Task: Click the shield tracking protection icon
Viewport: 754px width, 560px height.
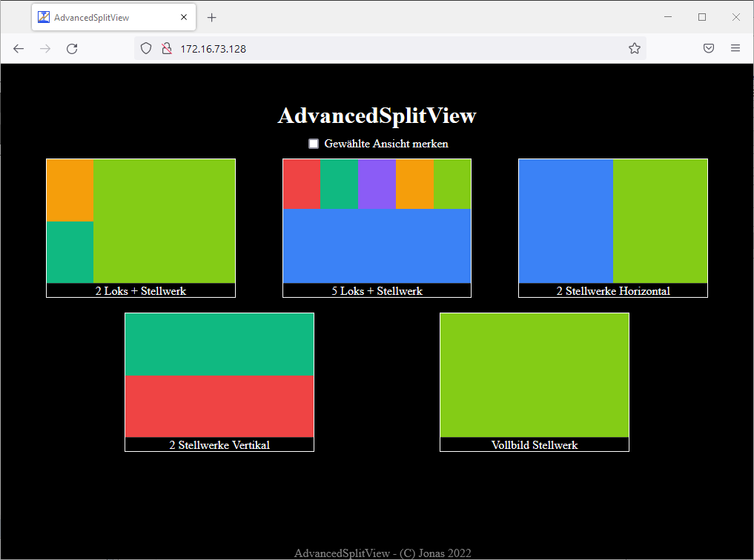Action: [146, 49]
